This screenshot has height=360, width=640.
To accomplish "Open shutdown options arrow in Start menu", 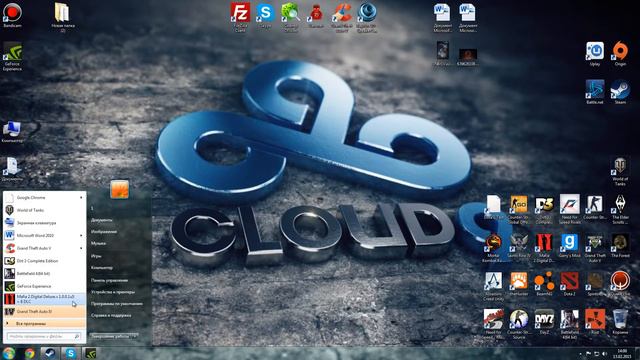I will click(x=134, y=336).
